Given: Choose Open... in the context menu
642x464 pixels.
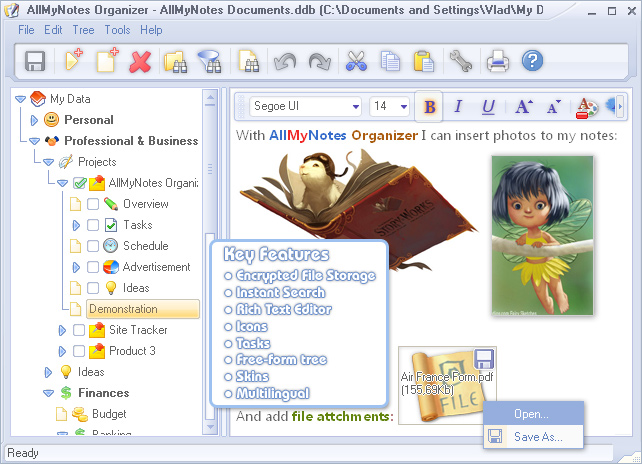Looking at the screenshot, I should [x=533, y=414].
